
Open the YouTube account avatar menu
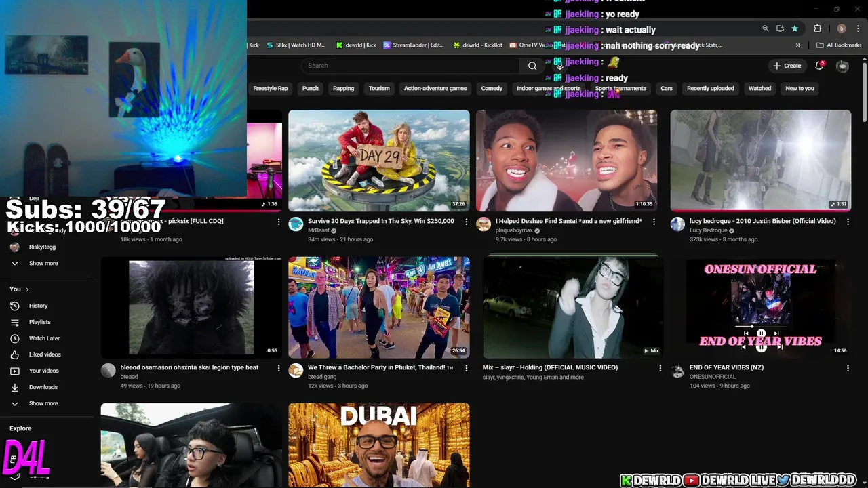[x=842, y=66]
